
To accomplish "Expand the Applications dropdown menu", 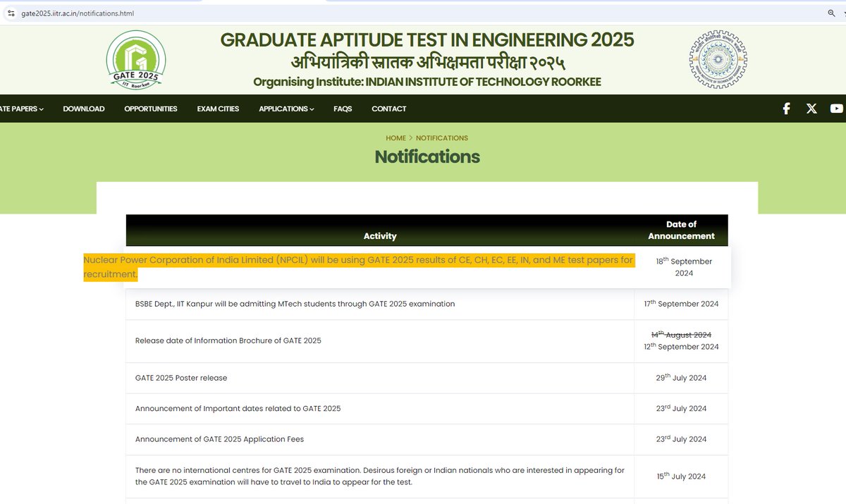I will point(286,109).
